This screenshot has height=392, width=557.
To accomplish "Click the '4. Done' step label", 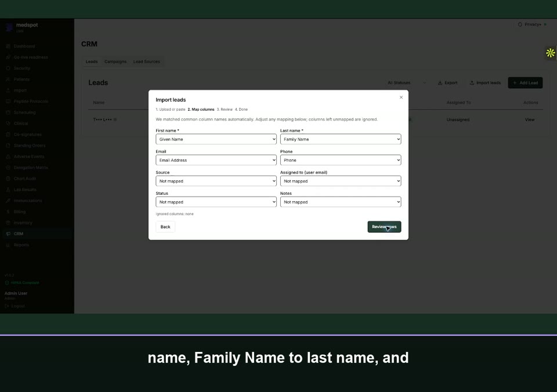I will click(241, 110).
